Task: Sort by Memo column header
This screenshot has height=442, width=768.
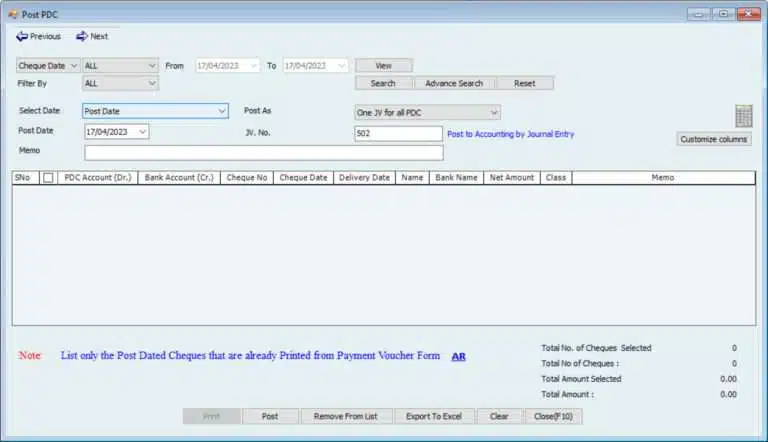Action: pyautogui.click(x=663, y=178)
